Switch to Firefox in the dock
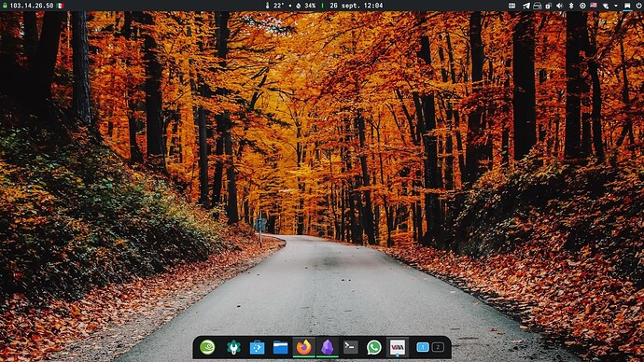 (x=304, y=347)
